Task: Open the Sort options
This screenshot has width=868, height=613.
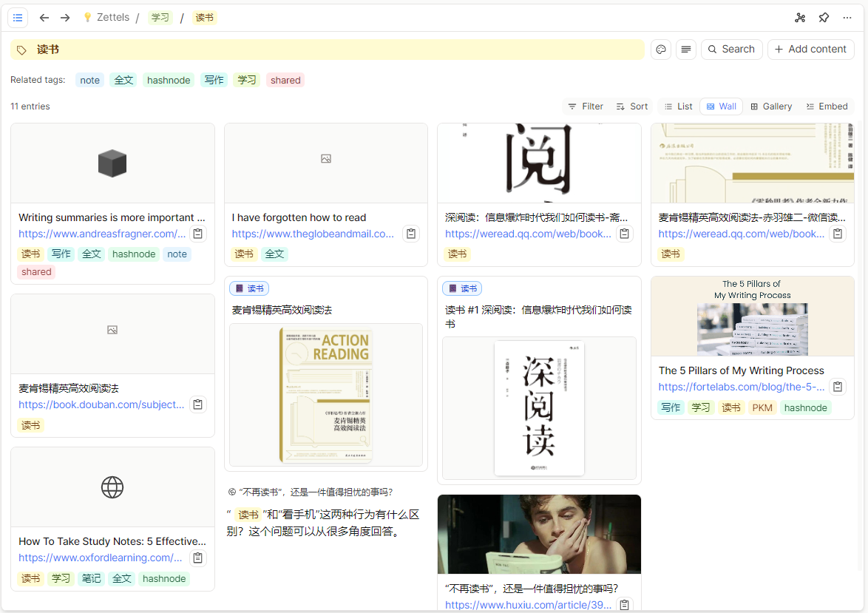Action: (632, 106)
